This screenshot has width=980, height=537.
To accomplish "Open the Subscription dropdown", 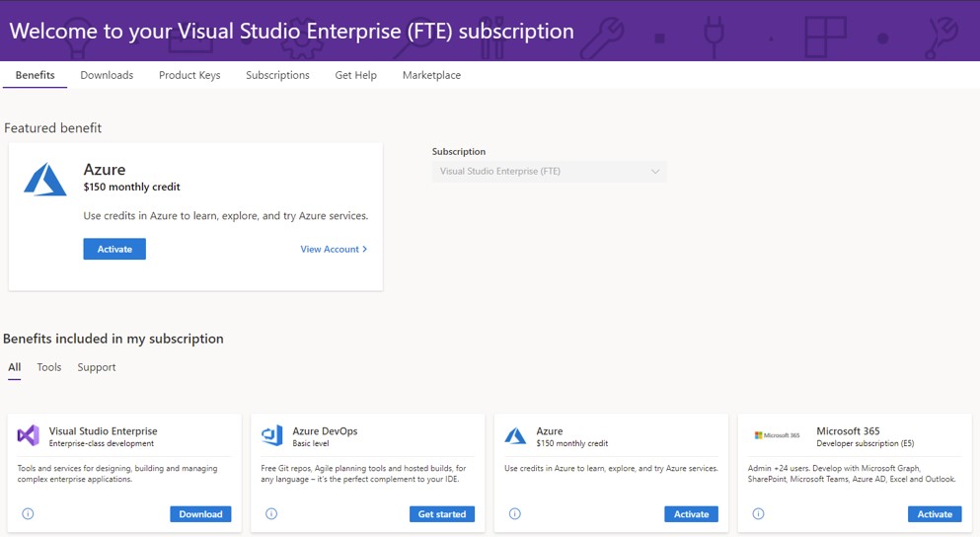I will pos(549,172).
